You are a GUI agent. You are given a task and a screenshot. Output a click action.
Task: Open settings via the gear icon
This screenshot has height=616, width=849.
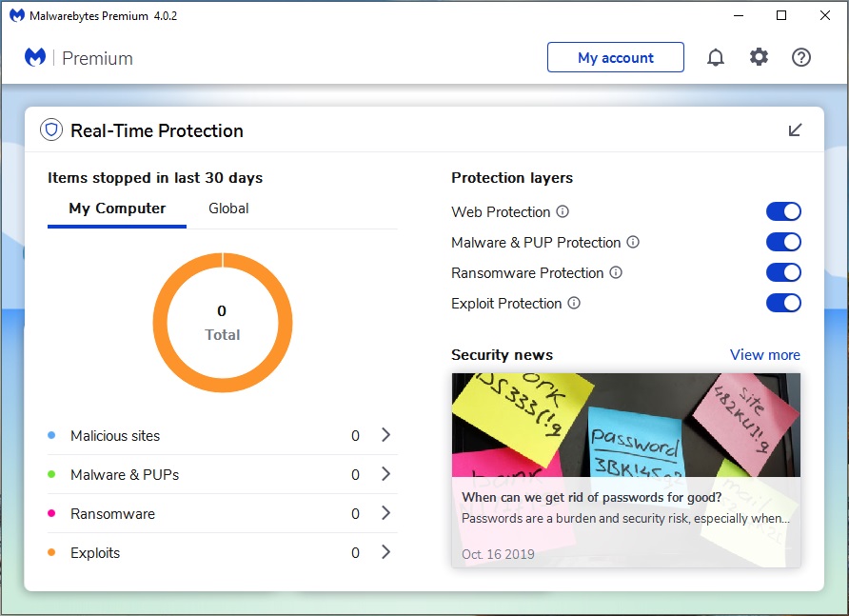point(759,57)
